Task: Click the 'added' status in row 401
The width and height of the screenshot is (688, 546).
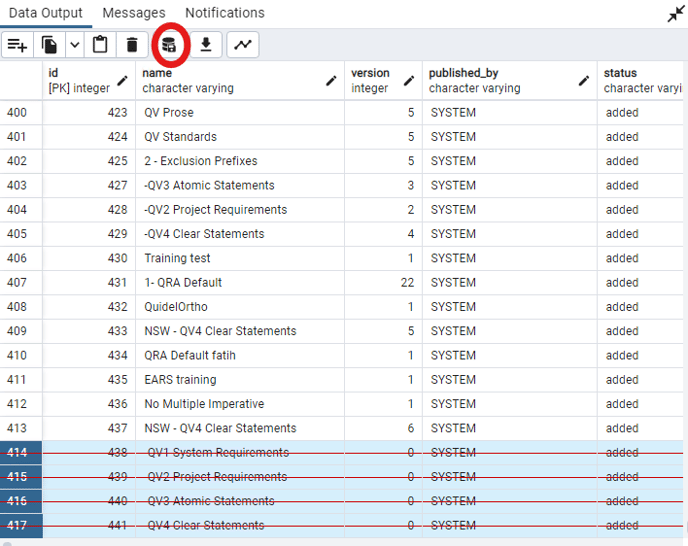Action: coord(640,137)
